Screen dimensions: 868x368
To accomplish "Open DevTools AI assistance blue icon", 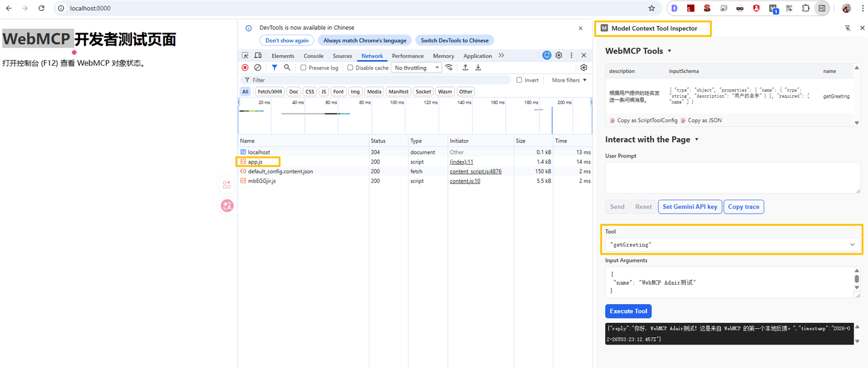I will point(547,55).
